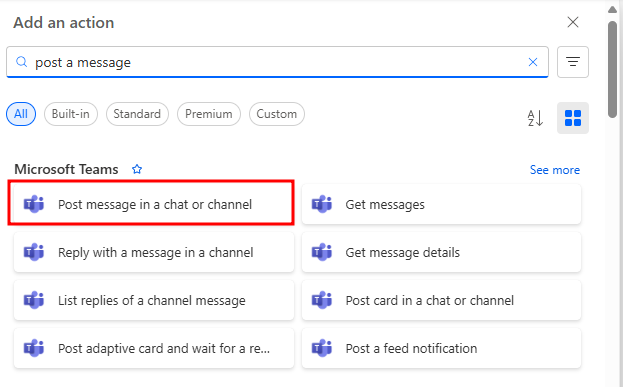Click Teams icon beside Reply with a message
This screenshot has height=387, width=623.
pos(34,252)
